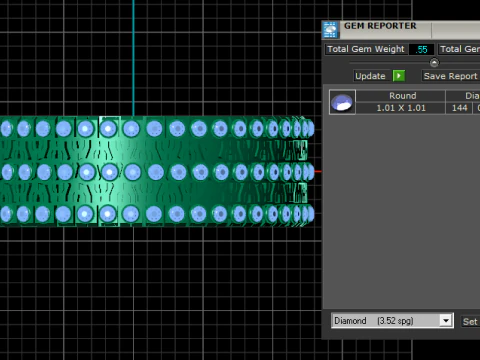The width and height of the screenshot is (480, 360).
Task: Click the Total Gem Weight label
Action: click(366, 49)
